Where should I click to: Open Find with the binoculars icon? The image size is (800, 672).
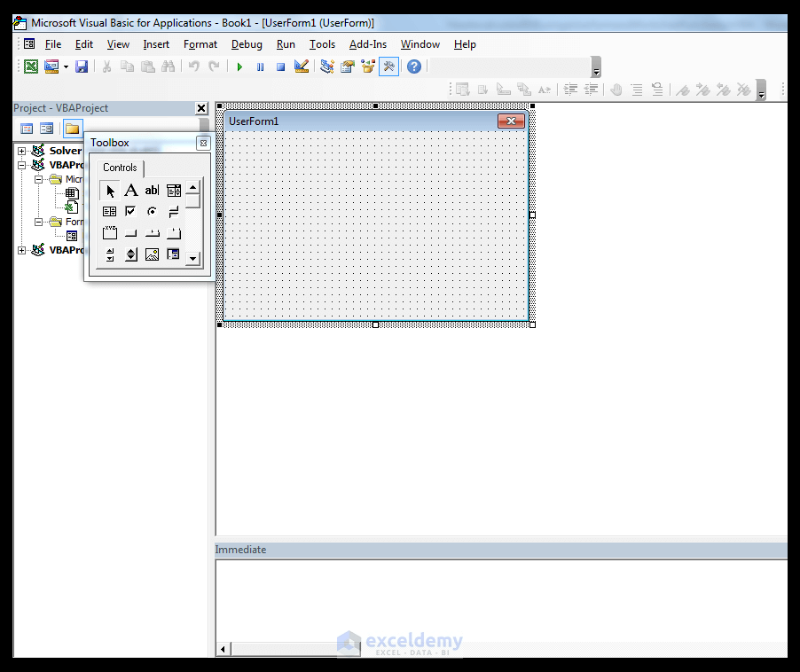click(x=168, y=66)
